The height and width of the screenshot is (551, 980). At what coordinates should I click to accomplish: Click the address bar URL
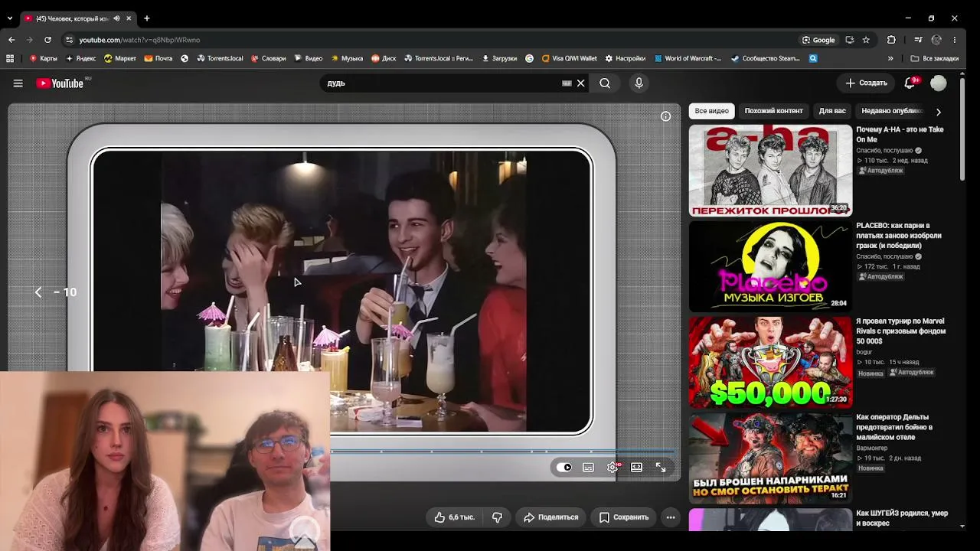click(139, 40)
